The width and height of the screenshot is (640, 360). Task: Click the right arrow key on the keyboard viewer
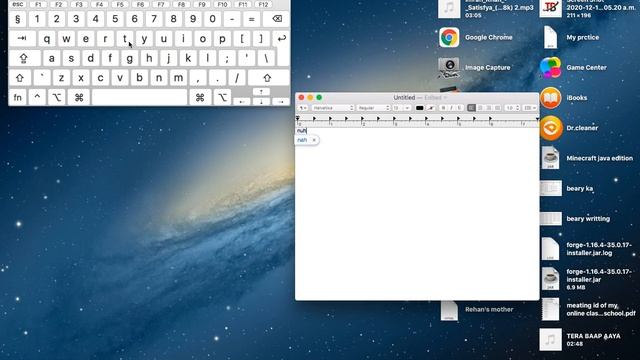(281, 101)
